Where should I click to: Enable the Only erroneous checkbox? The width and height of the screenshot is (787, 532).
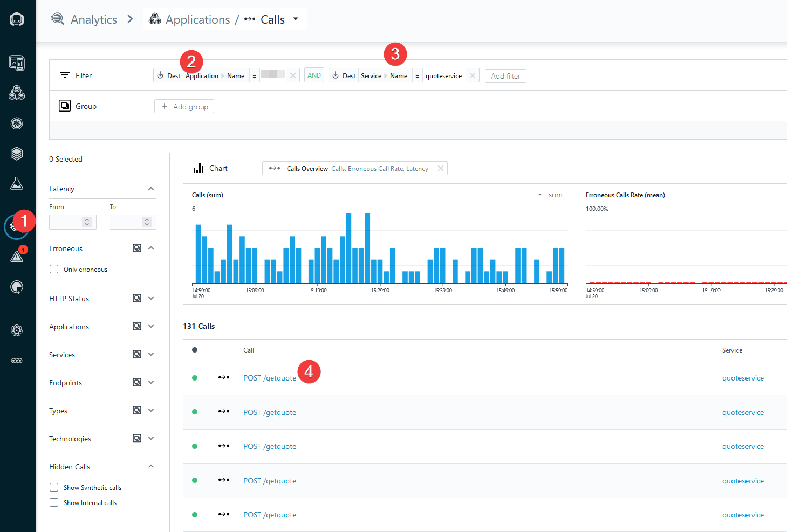click(54, 269)
